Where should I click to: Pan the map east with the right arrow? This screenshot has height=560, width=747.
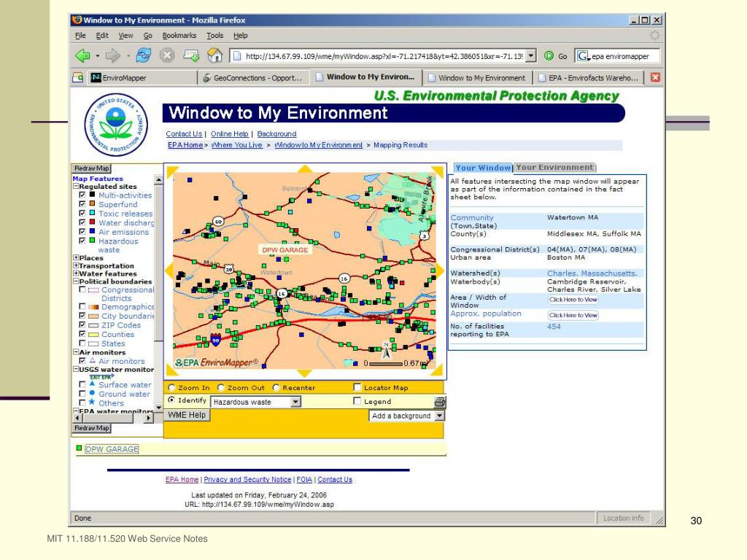point(440,271)
